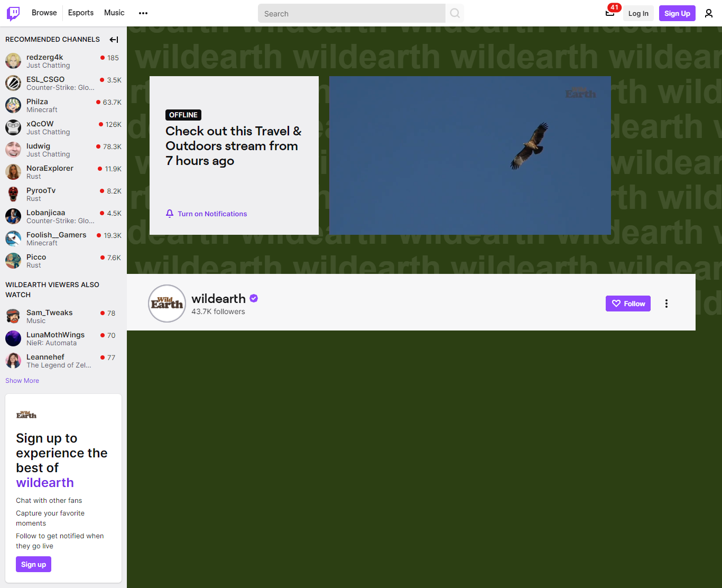Screen dimensions: 722x588
Task: Follow the wildearth channel
Action: (628, 304)
